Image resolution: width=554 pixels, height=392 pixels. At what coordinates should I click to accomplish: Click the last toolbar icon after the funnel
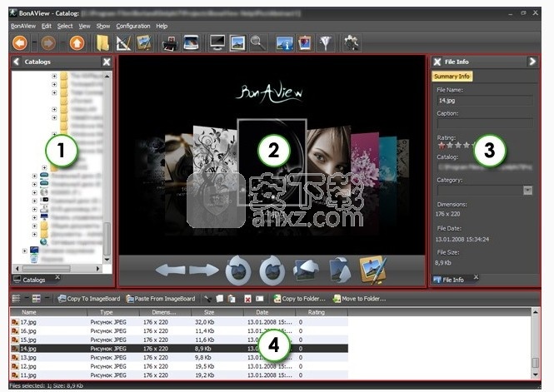point(352,43)
